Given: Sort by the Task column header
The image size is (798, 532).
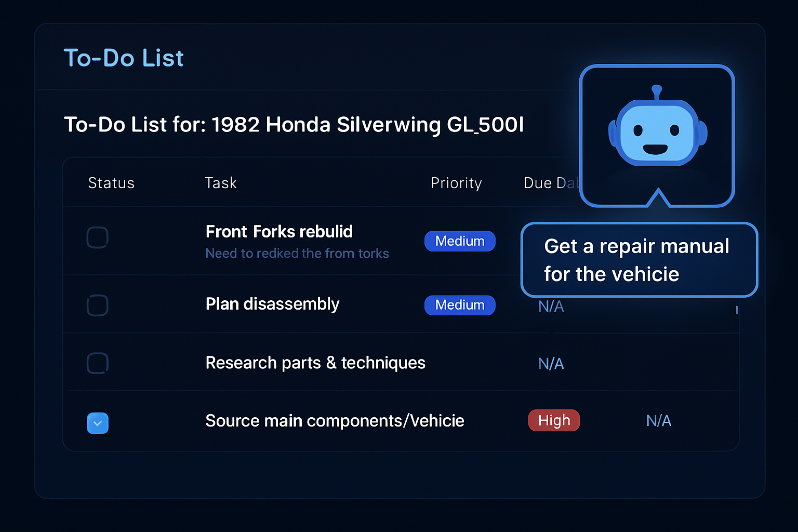Looking at the screenshot, I should (220, 183).
